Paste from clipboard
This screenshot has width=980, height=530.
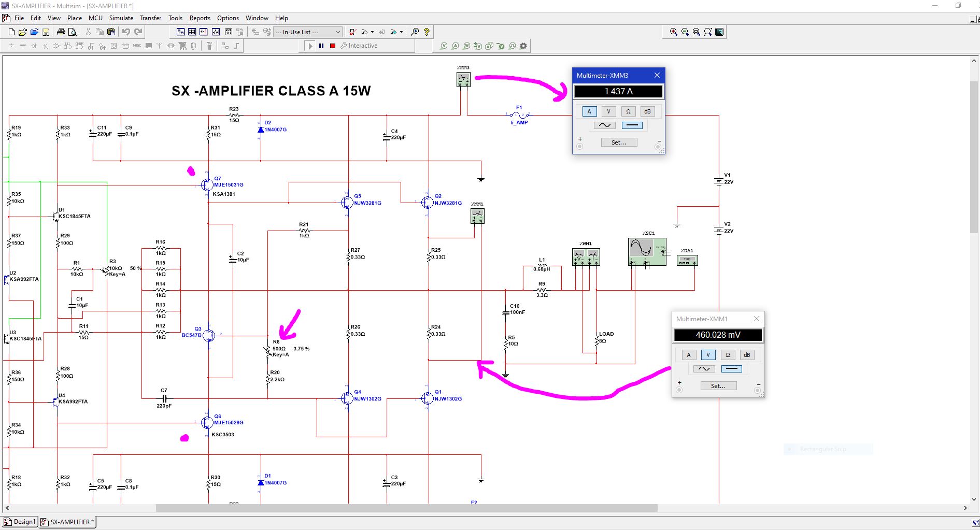(x=111, y=32)
